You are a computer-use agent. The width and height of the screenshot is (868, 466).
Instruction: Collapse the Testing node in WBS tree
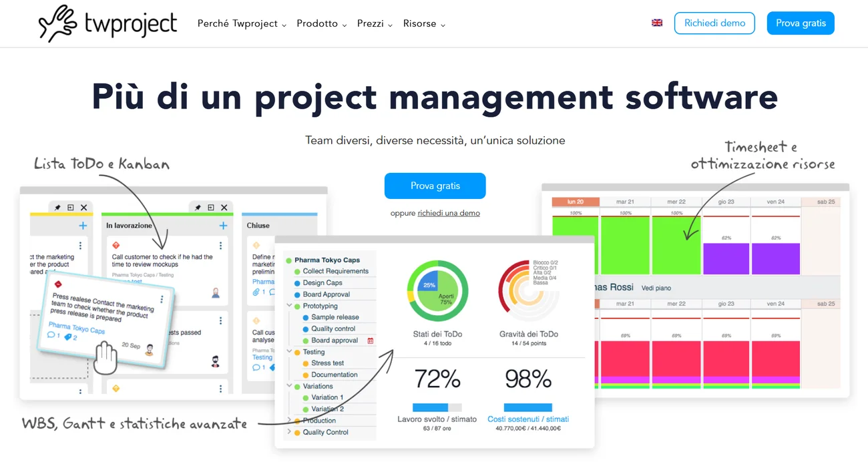click(289, 351)
